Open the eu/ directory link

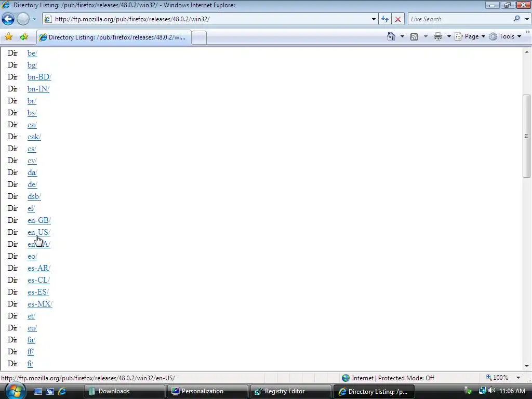[x=32, y=328]
